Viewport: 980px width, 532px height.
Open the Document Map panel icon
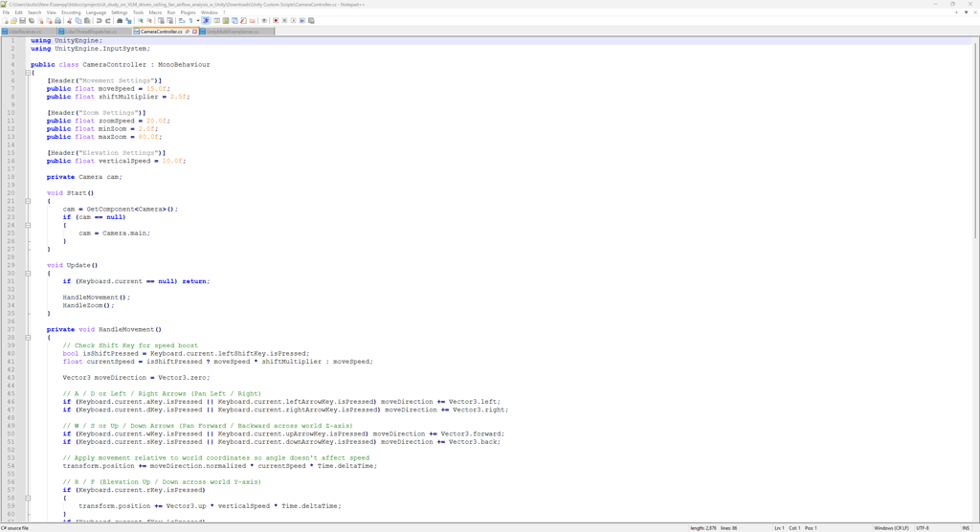pos(226,21)
